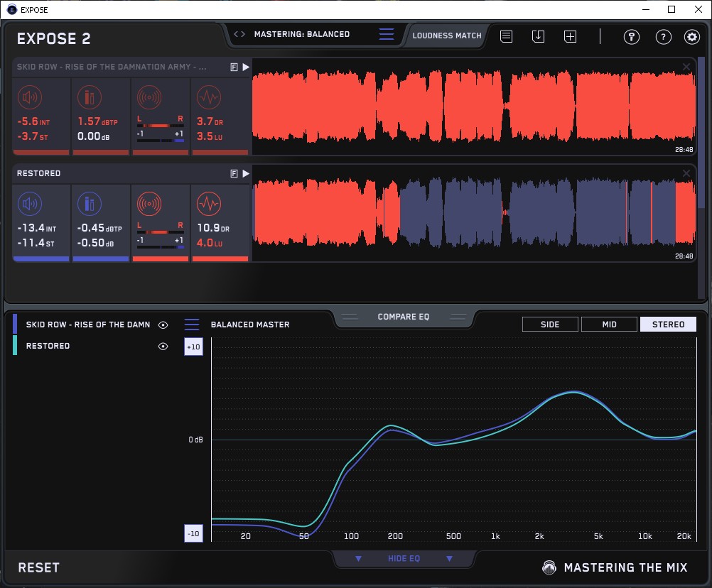Toggle the Loudness Match button
The image size is (712, 588).
tap(447, 35)
